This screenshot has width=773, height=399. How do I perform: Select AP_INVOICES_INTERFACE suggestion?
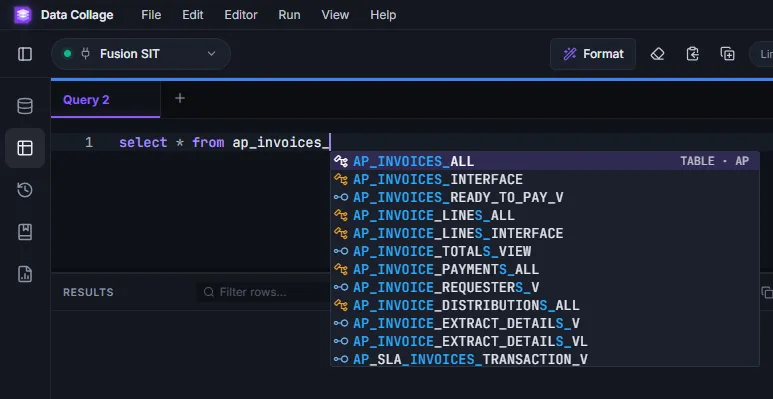[x=545, y=179]
